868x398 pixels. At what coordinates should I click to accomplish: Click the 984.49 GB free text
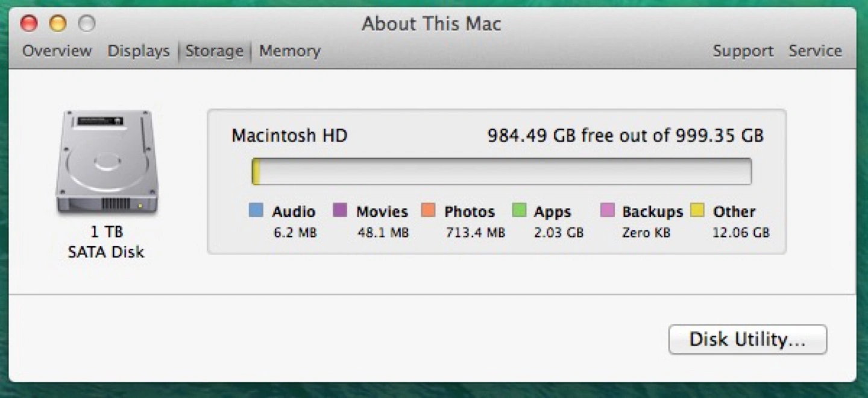tap(625, 136)
